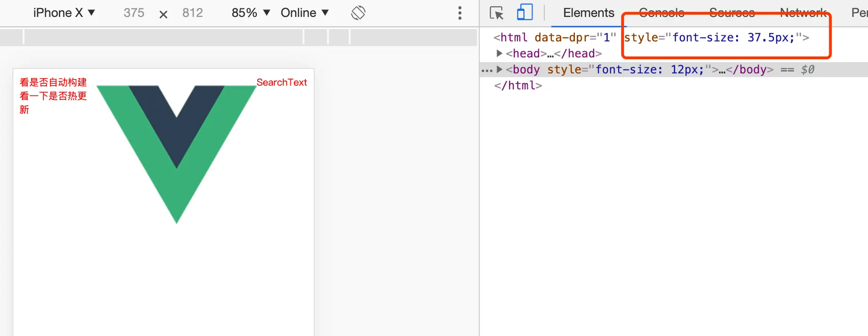Click the red Chinese text 看是否自动构建

click(53, 82)
